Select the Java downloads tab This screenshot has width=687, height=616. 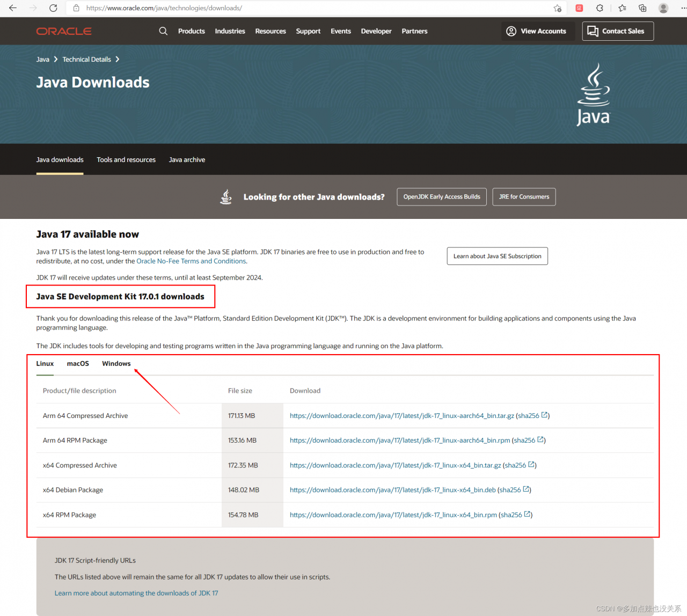[x=60, y=160]
